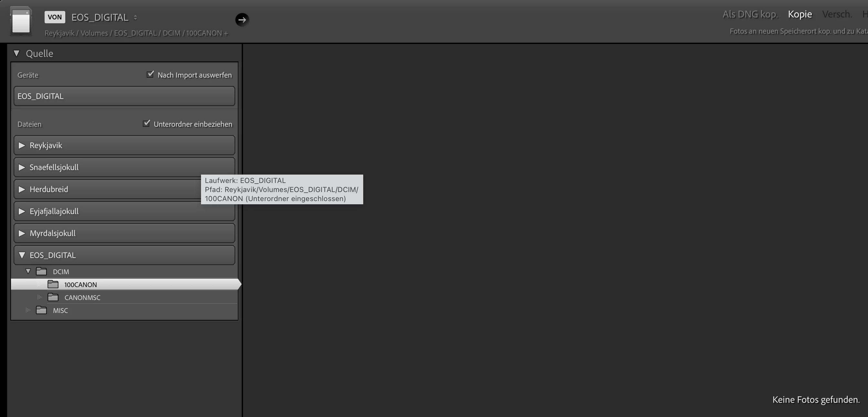Collapse the DCIM folder triangle
868x417 pixels.
[28, 271]
